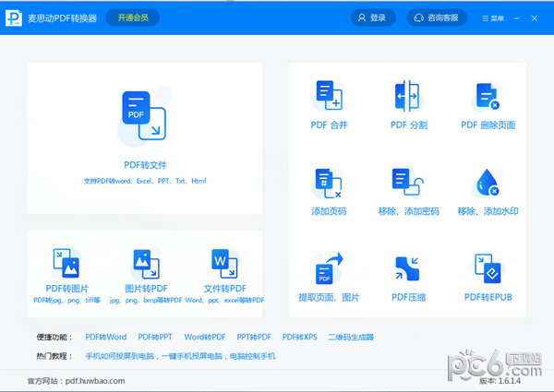This screenshot has width=554, height=392.
Task: Click the jpg、png、bmp等转PDF subtitle
Action: click(x=146, y=301)
